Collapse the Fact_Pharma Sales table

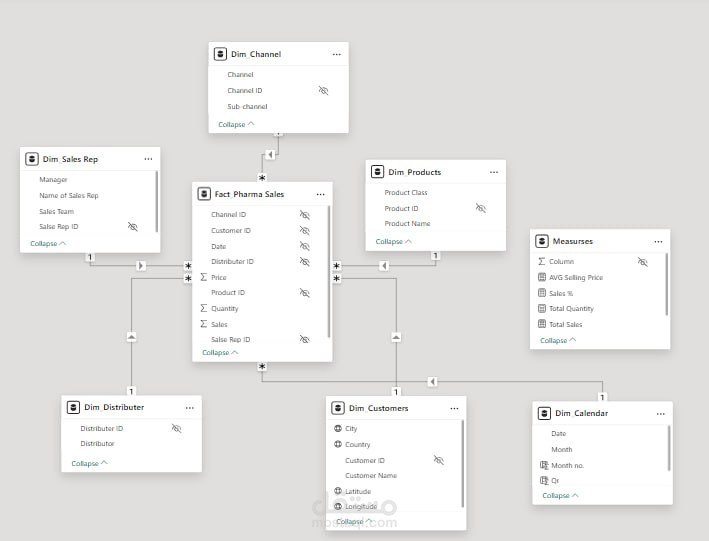[x=220, y=352]
